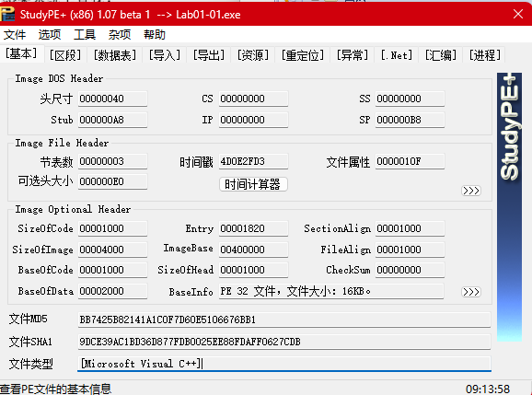The height and width of the screenshot is (395, 532).
Task: Switch to the [.Net] tab
Action: tap(397, 55)
